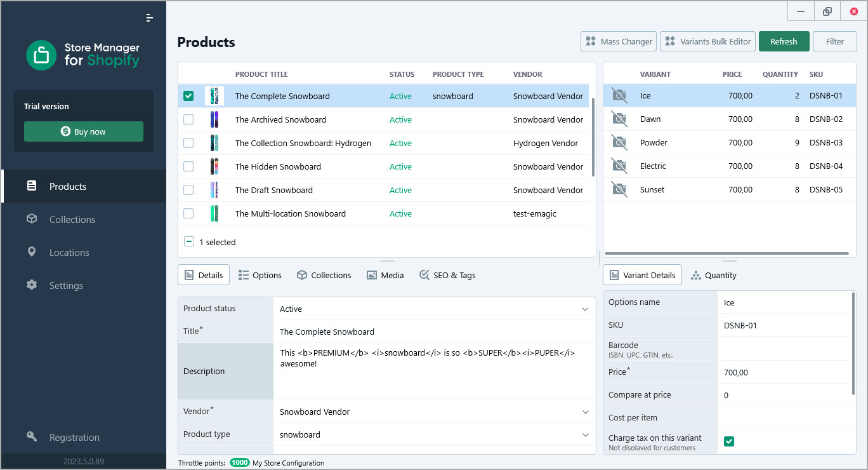Viewport: 868px width, 470px height.
Task: Check The Draft Snowboard checkbox
Action: tap(188, 190)
